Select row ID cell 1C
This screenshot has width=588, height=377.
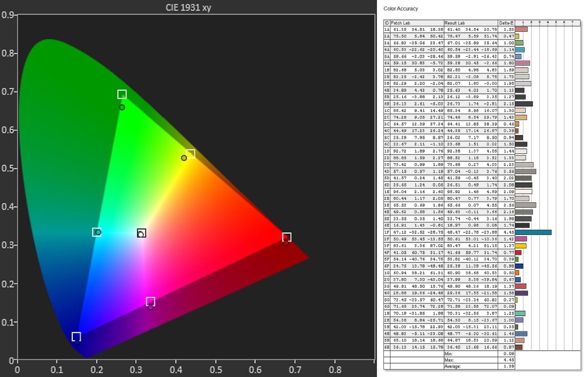[x=387, y=111]
